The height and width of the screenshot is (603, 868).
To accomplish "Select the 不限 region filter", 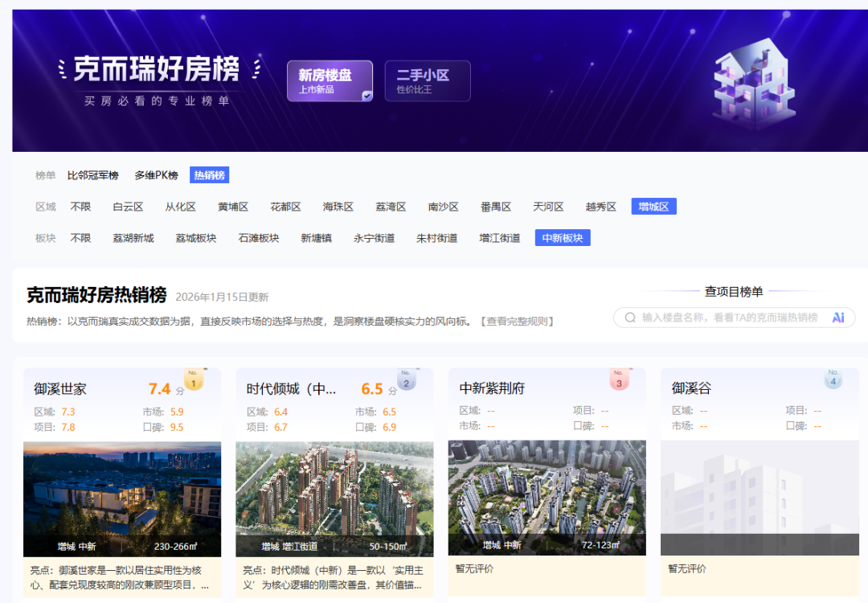I will pyautogui.click(x=80, y=206).
